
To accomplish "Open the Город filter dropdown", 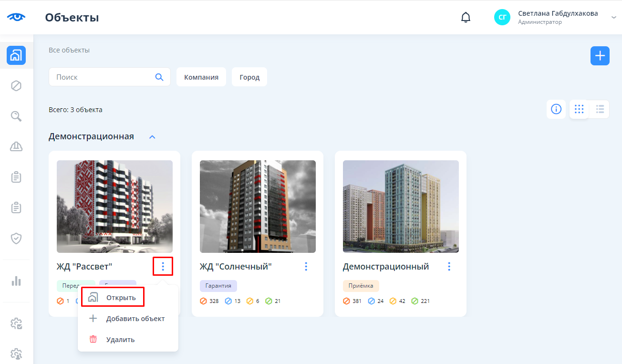I will click(249, 77).
